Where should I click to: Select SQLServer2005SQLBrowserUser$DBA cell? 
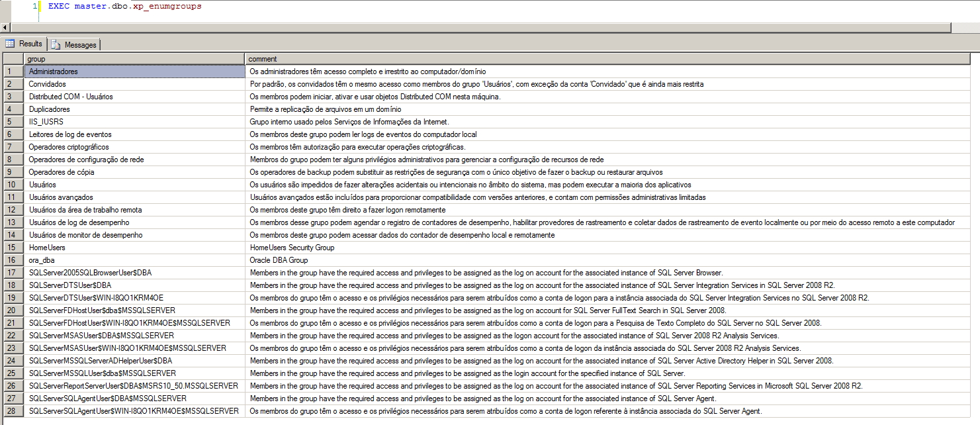tap(135, 273)
